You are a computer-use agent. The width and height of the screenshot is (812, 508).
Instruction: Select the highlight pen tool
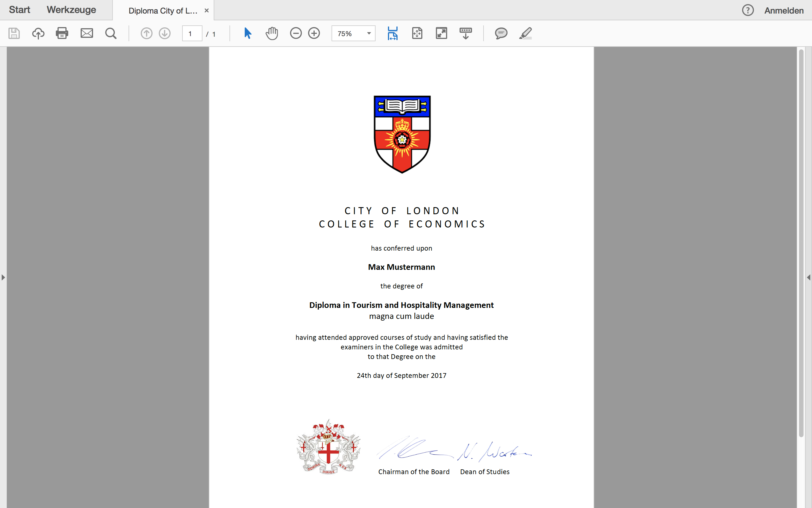(x=526, y=33)
